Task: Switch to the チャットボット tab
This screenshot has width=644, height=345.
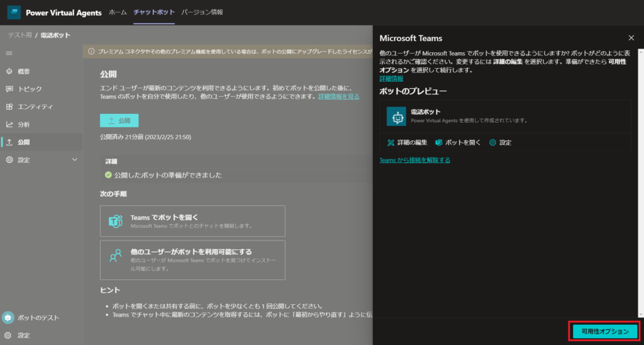Action: point(154,13)
